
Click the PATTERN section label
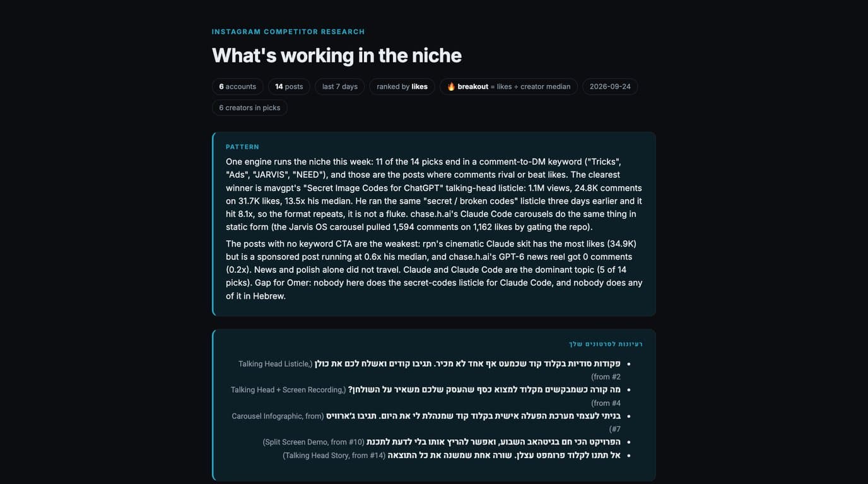(243, 147)
